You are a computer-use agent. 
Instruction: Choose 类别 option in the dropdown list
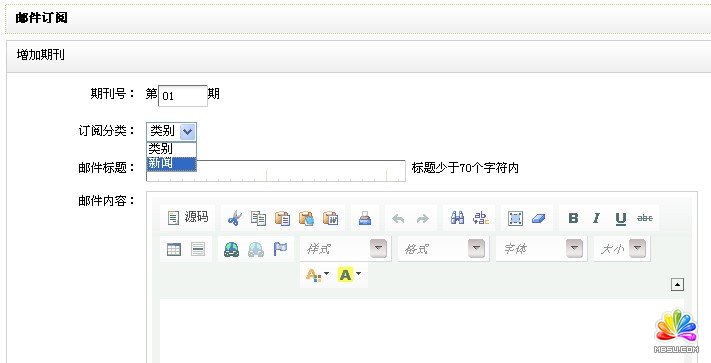(x=171, y=149)
